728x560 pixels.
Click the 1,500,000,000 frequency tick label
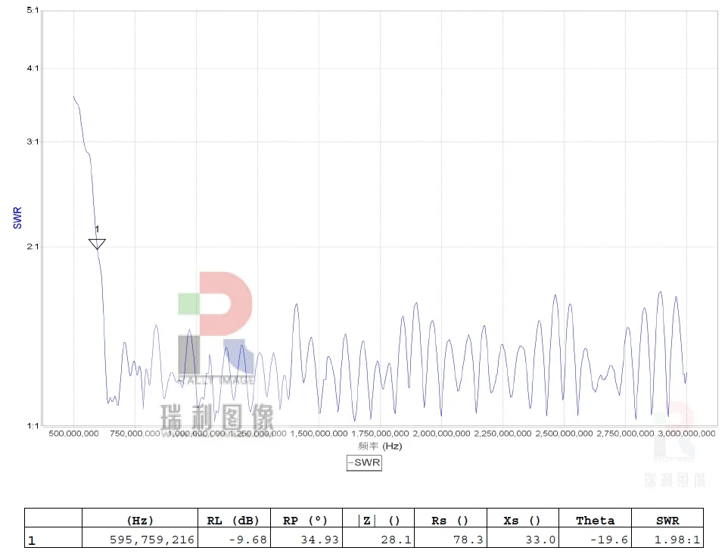coord(319,434)
